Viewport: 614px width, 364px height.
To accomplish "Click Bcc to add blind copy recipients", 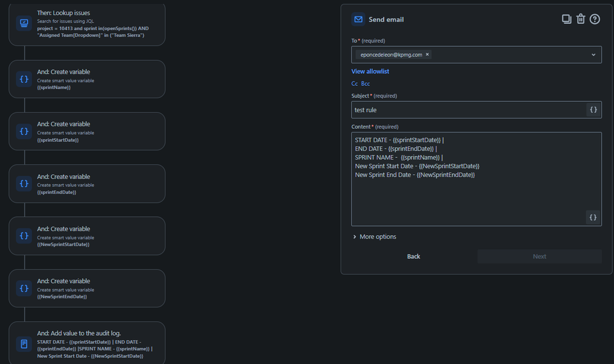I will pos(365,83).
